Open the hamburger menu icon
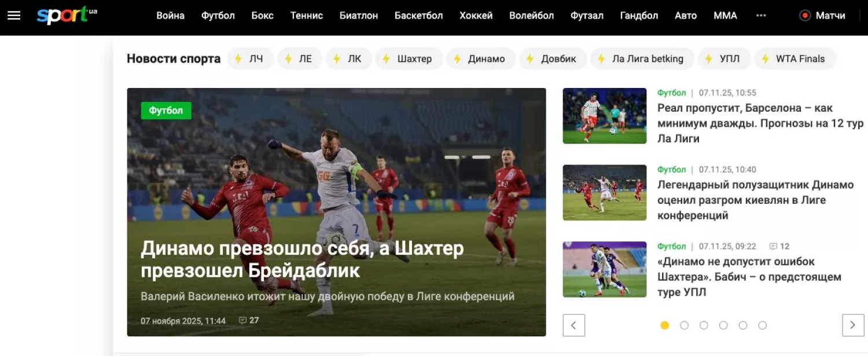868x356 pixels. click(14, 16)
